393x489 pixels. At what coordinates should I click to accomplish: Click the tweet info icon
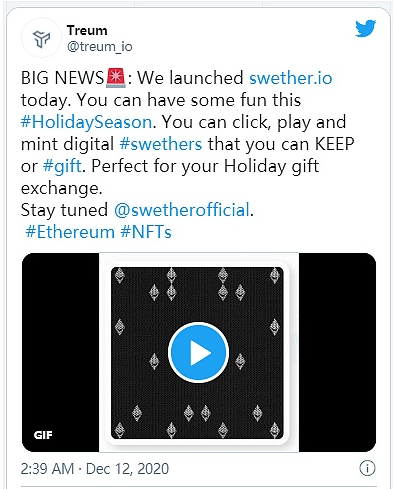pyautogui.click(x=367, y=468)
